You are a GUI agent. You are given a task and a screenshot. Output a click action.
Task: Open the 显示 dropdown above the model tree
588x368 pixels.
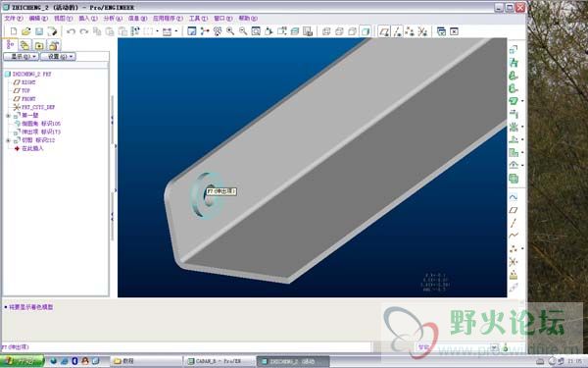tap(21, 57)
